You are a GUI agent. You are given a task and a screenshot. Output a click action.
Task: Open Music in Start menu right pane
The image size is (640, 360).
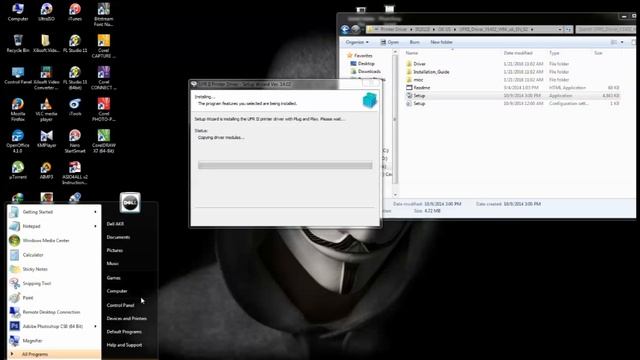[x=113, y=263]
